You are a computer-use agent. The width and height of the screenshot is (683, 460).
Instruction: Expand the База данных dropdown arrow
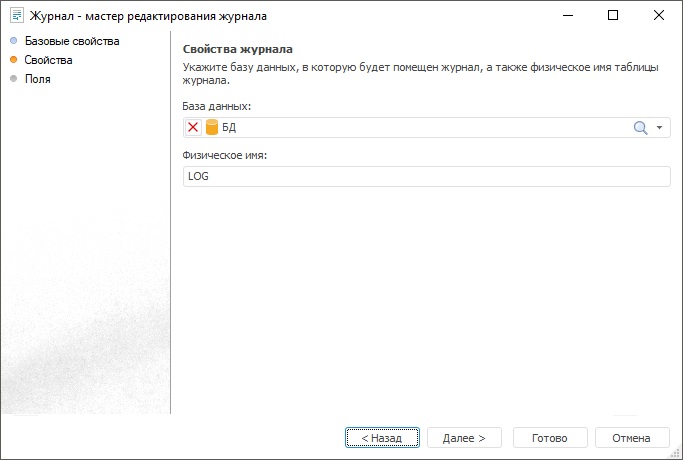[x=660, y=128]
